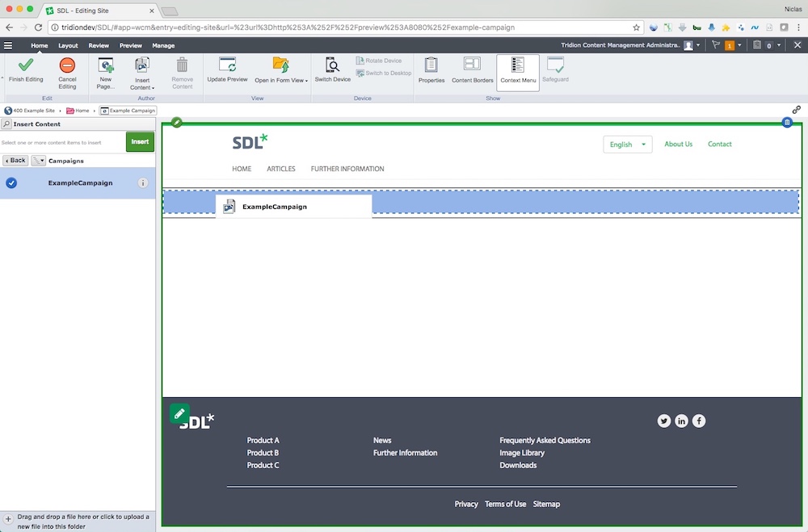
Task: Click the New Page icon
Action: [106, 65]
